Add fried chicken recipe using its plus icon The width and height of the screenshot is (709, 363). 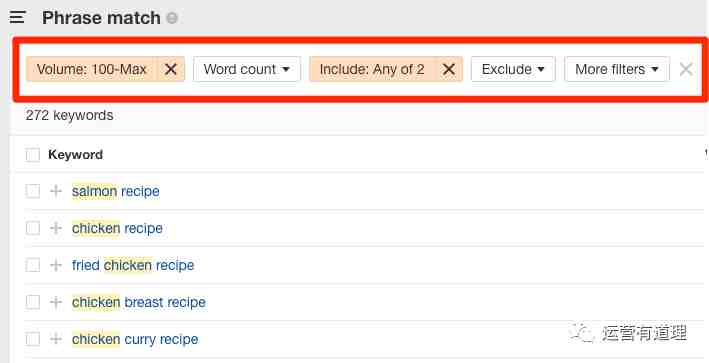click(x=56, y=265)
